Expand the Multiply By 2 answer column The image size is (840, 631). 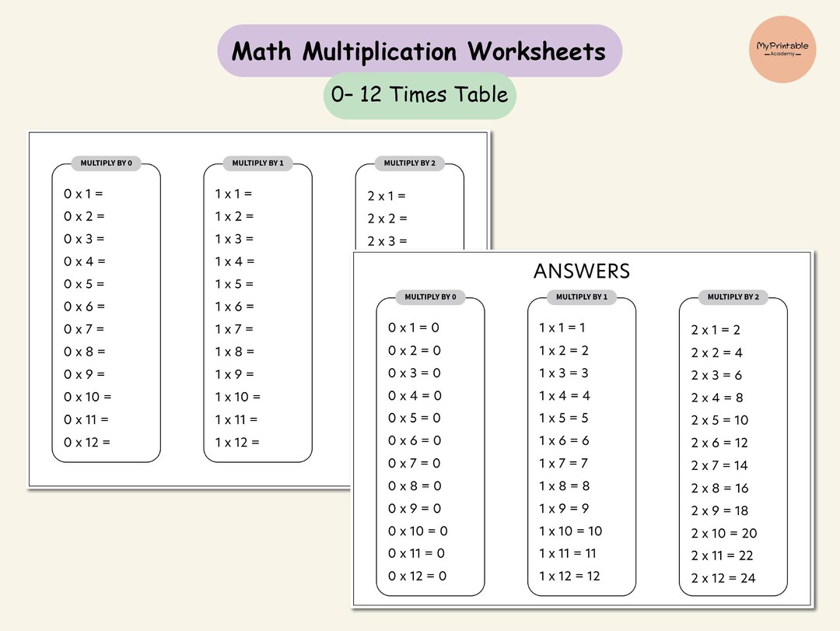732,451
